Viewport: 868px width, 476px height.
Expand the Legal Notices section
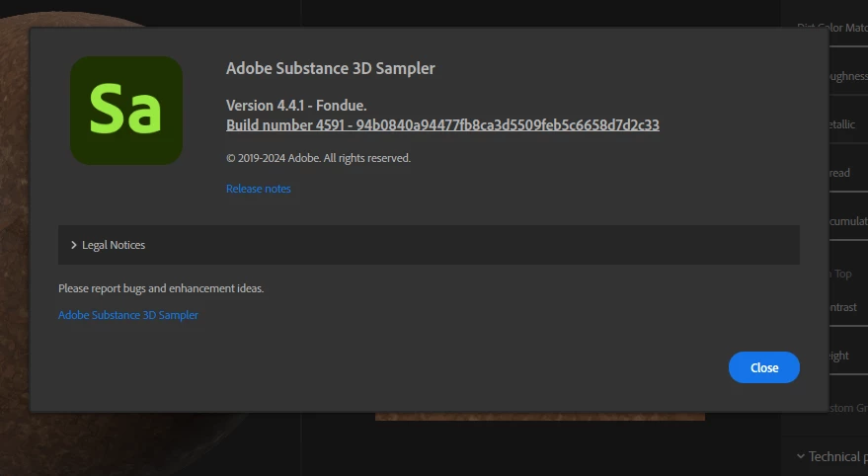429,245
